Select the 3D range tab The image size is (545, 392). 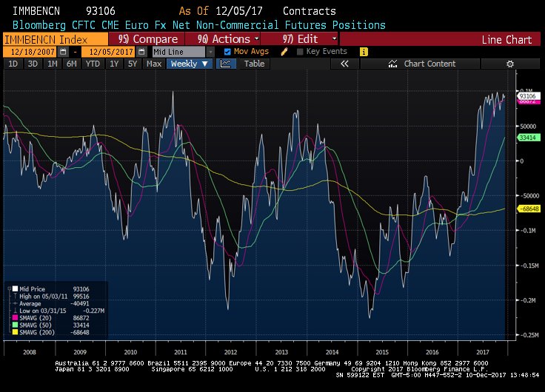[x=33, y=64]
